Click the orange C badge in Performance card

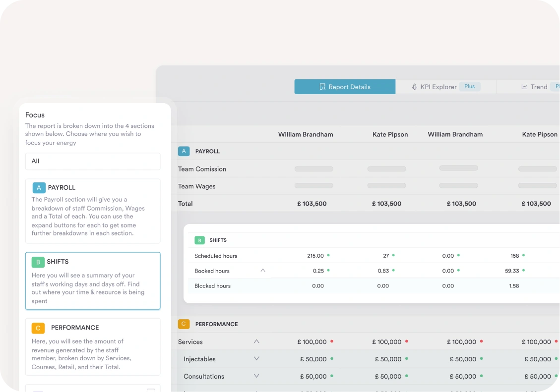coord(38,328)
